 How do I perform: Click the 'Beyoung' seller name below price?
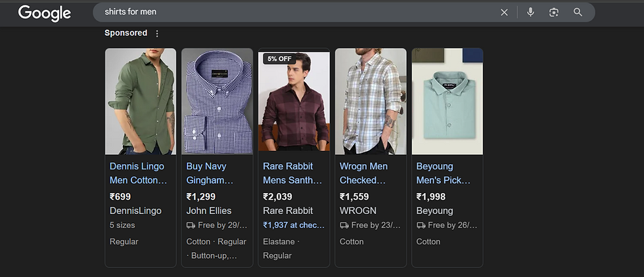click(435, 211)
